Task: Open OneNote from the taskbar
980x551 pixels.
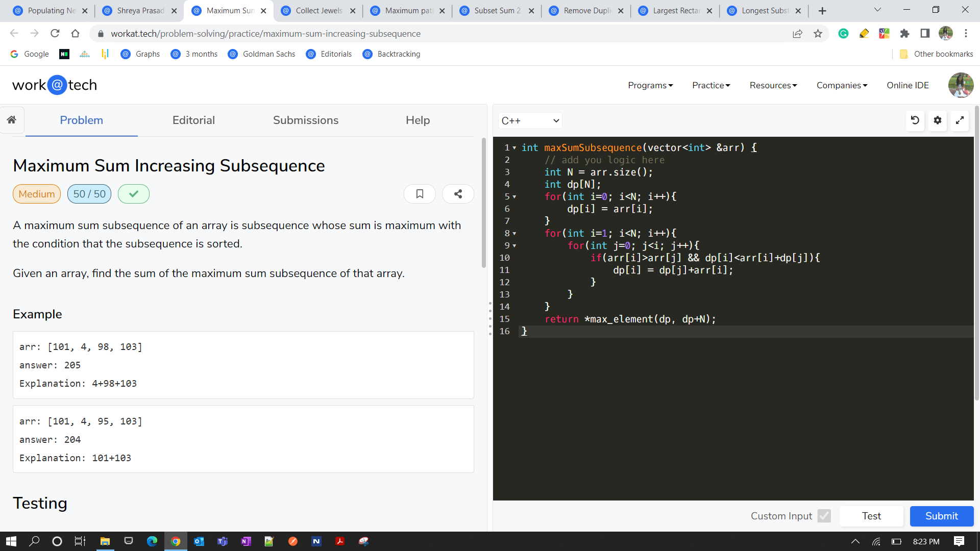Action: click(246, 541)
